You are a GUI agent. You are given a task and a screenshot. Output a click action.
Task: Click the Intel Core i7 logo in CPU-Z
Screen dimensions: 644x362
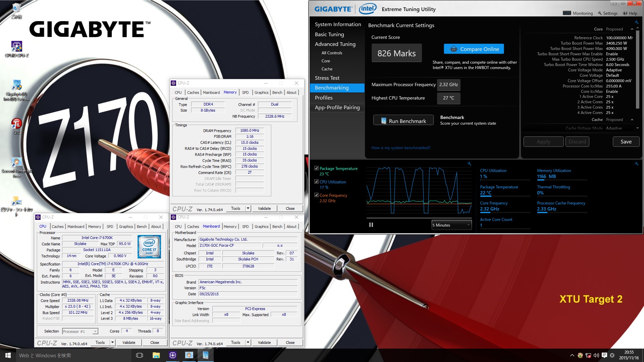[x=149, y=246]
